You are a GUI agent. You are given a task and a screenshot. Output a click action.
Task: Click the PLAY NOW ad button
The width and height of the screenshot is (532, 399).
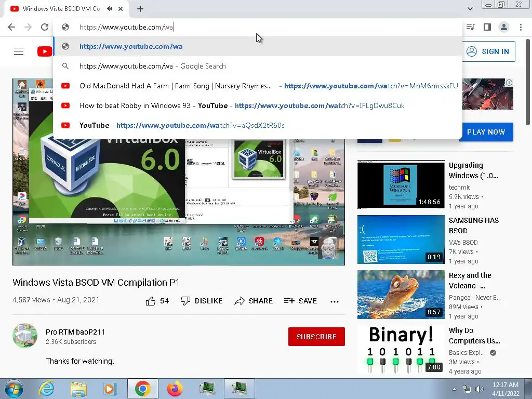pyautogui.click(x=486, y=132)
